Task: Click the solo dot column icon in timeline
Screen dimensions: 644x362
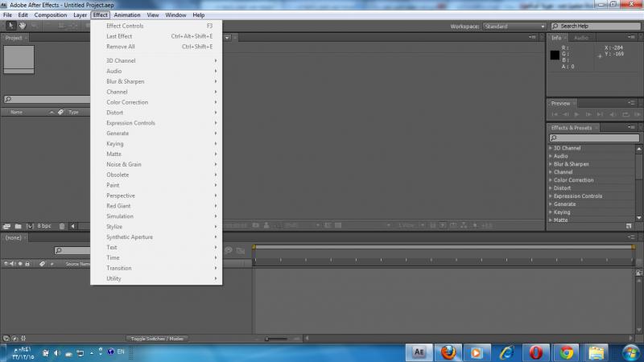Action: pos(19,264)
